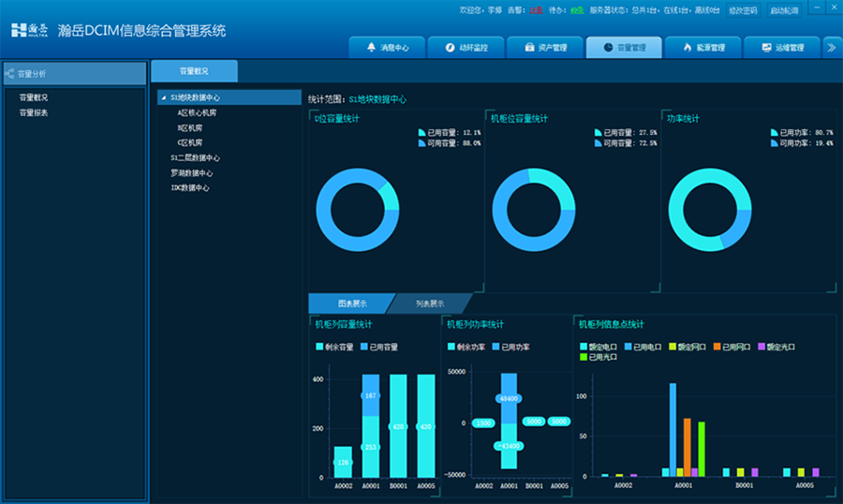This screenshot has width=843, height=504.
Task: Open 容量报表 in left menu
Action: (34, 112)
